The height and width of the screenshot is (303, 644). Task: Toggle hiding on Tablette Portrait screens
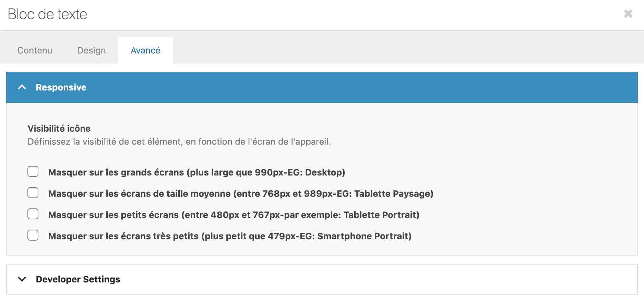coord(33,214)
